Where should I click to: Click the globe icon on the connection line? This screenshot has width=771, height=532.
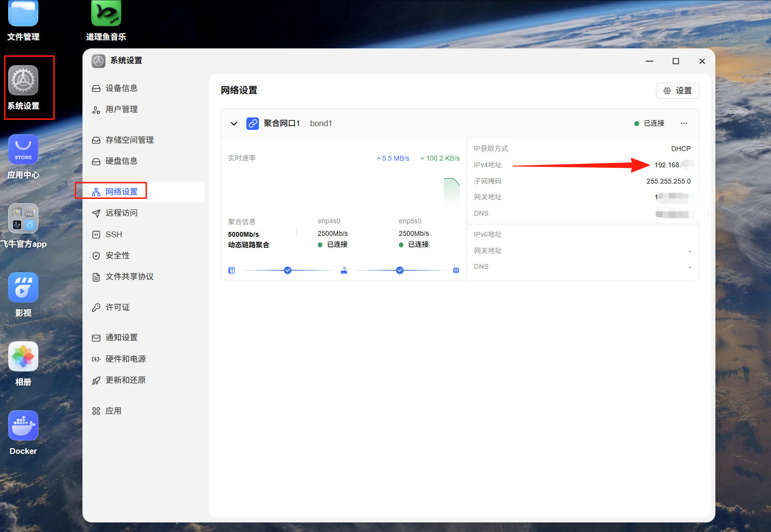coord(456,270)
